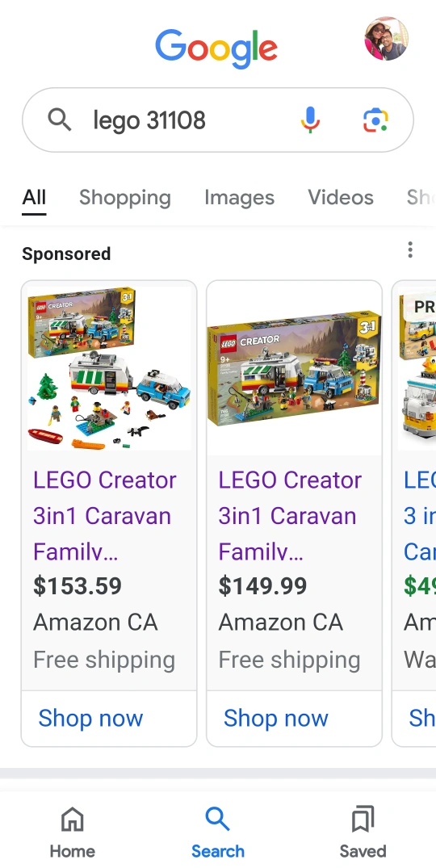
Task: Click Shop now under $153.59 listing
Action: coord(90,718)
